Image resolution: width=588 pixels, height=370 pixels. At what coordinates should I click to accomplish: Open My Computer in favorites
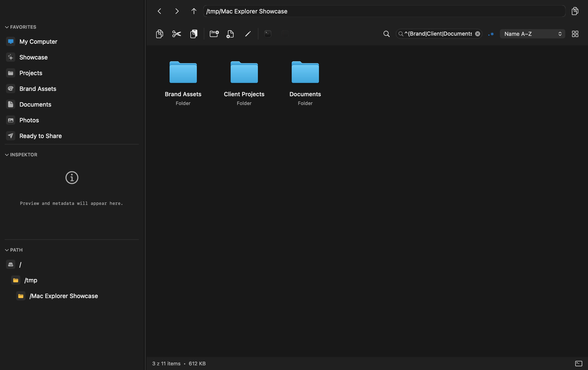(x=38, y=42)
